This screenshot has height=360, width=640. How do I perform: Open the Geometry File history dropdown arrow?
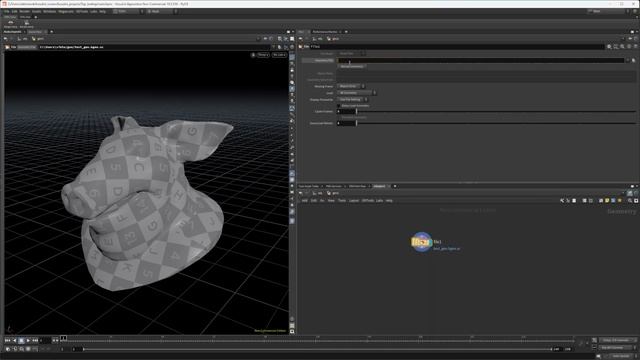(628, 60)
